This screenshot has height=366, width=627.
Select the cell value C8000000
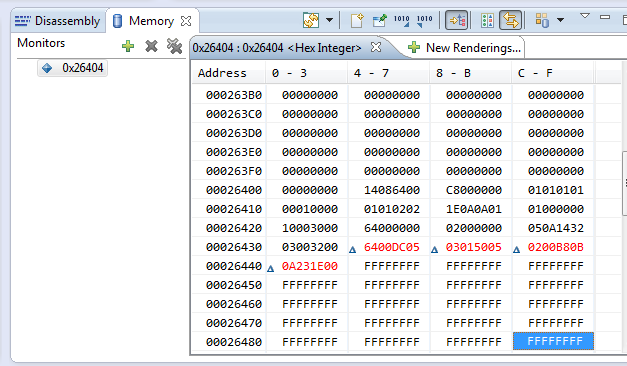click(x=473, y=190)
